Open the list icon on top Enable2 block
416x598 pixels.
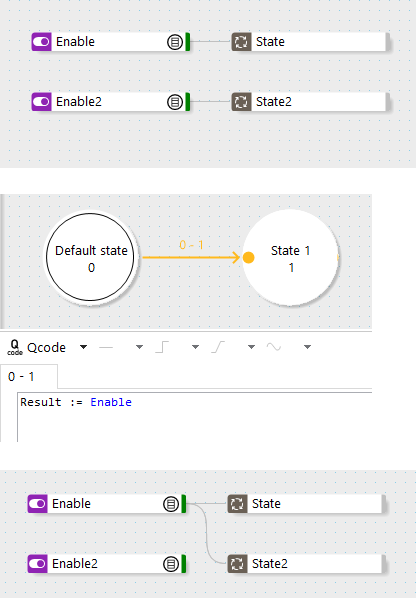(175, 102)
